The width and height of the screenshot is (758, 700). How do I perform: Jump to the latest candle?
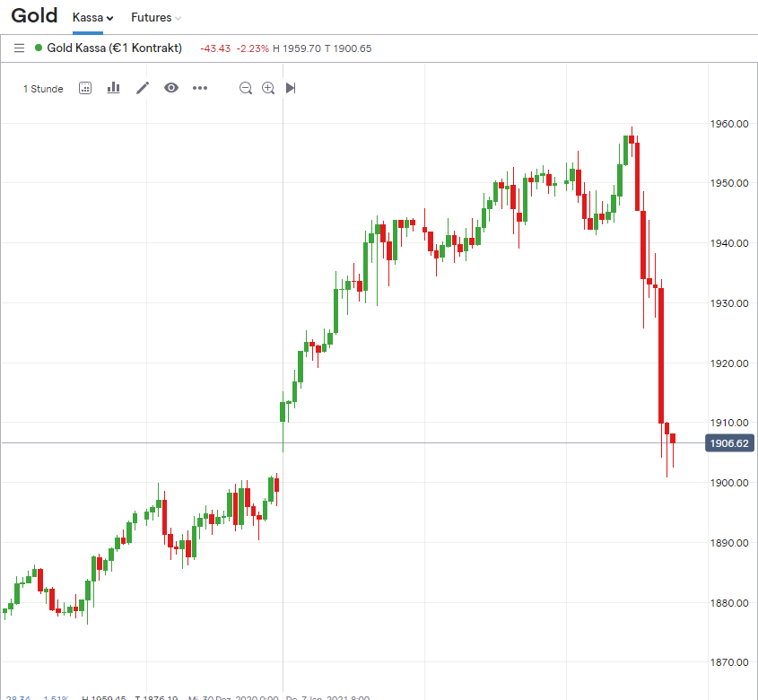click(291, 88)
